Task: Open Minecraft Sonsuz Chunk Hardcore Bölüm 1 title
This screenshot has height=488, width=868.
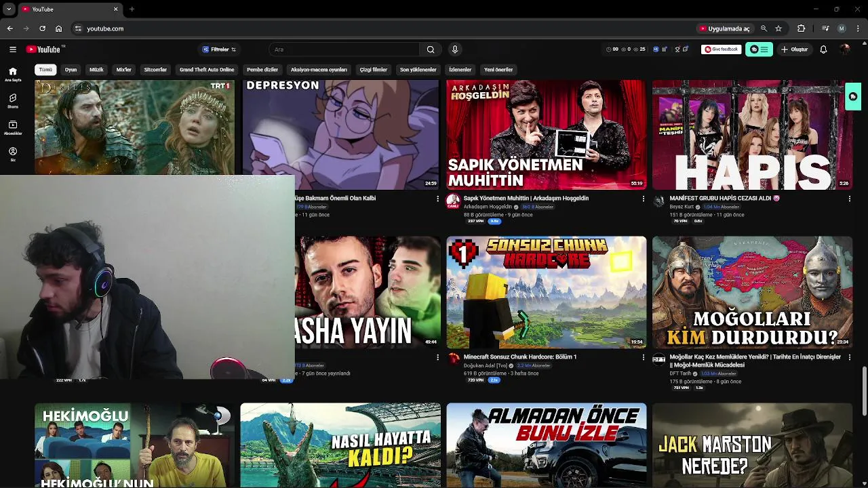Action: coord(520,357)
